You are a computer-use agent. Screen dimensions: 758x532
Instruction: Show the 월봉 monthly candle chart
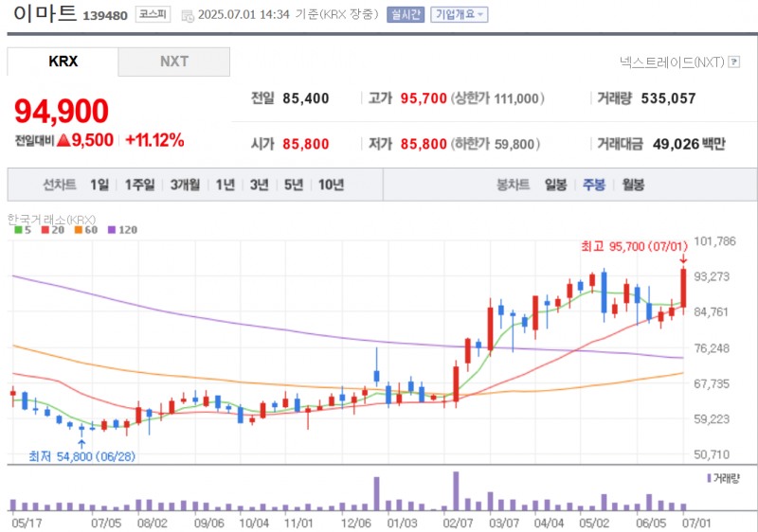click(x=633, y=185)
